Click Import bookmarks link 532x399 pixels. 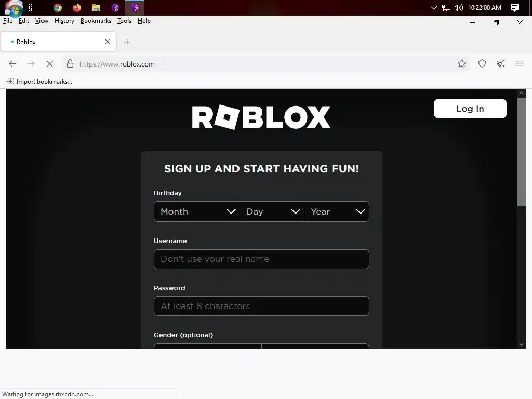39,82
